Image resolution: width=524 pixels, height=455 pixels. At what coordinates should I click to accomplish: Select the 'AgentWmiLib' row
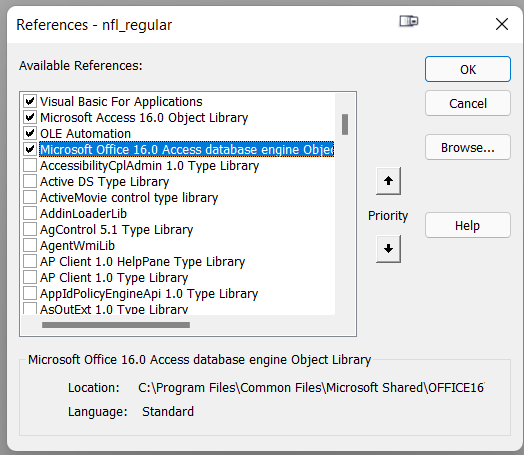coord(77,246)
